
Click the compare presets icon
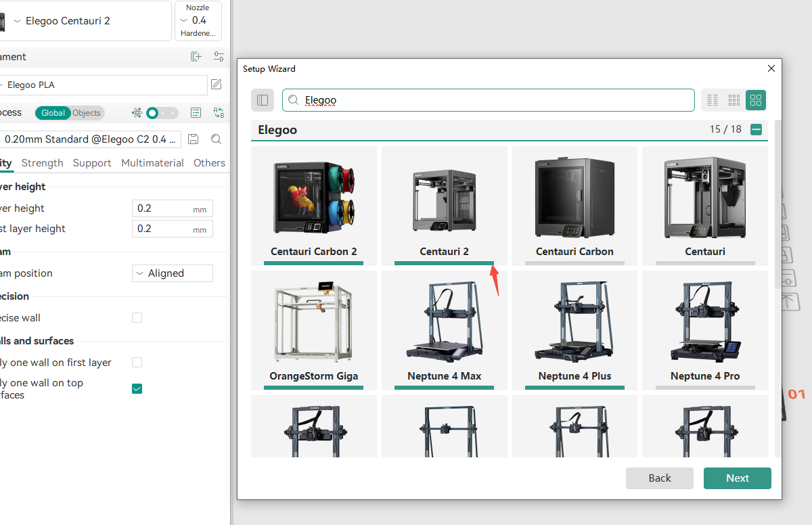tap(219, 113)
